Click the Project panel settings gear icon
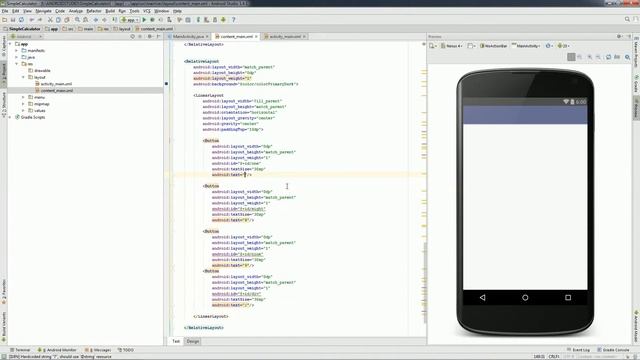This screenshot has height=360, width=640. [x=150, y=36]
